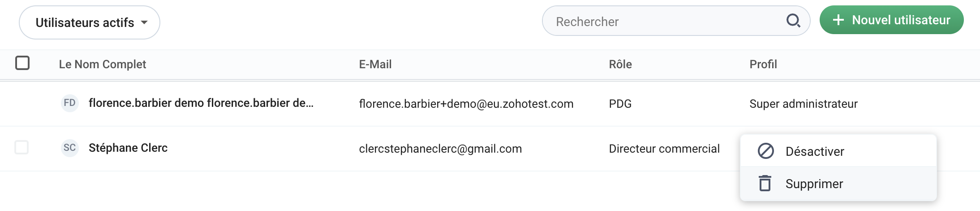980x211 pixels.
Task: Click the Désactiver circle-slash icon
Action: tap(765, 151)
